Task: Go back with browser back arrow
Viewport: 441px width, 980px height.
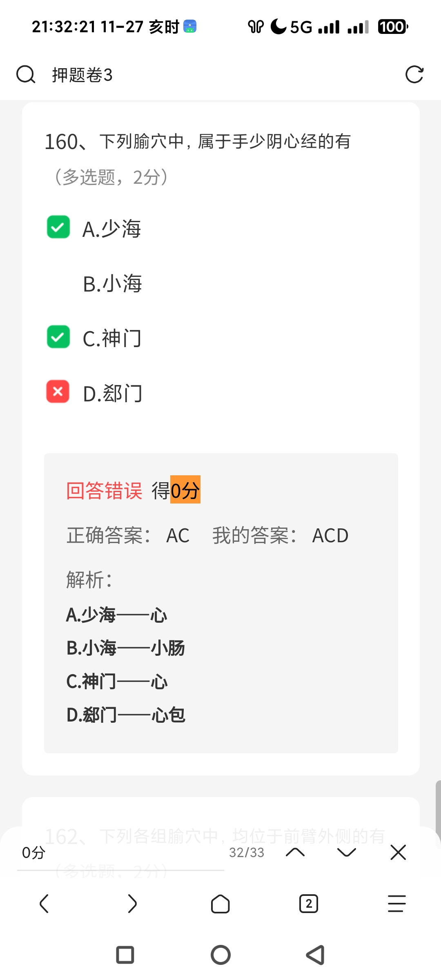Action: [x=44, y=903]
